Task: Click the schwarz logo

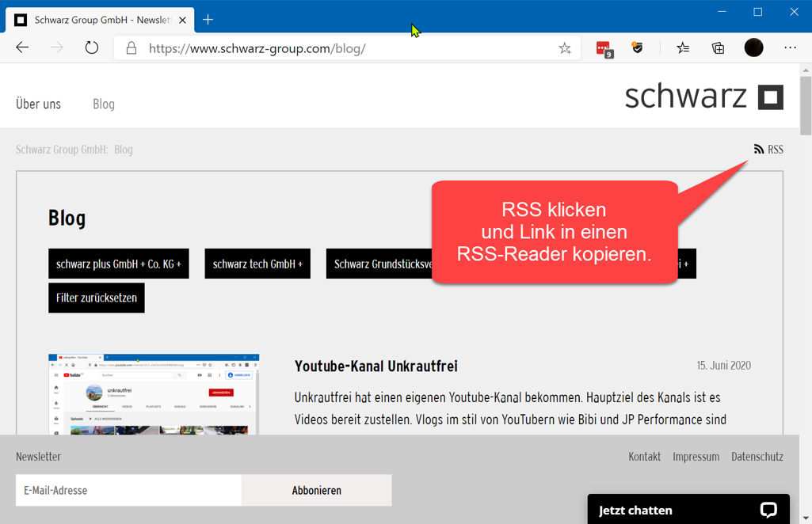Action: click(x=703, y=97)
